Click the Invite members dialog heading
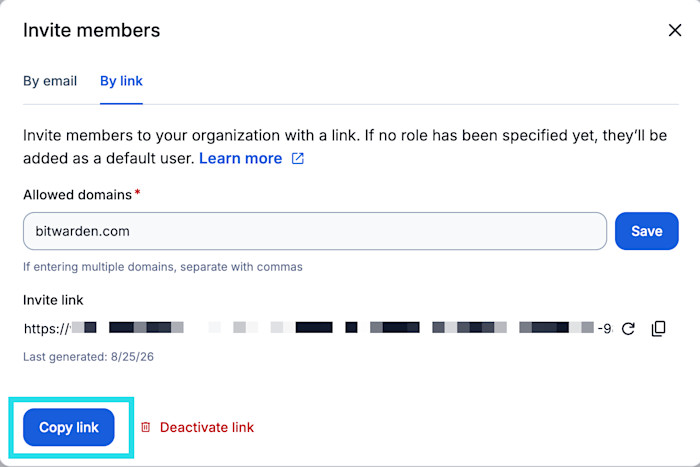 click(92, 30)
